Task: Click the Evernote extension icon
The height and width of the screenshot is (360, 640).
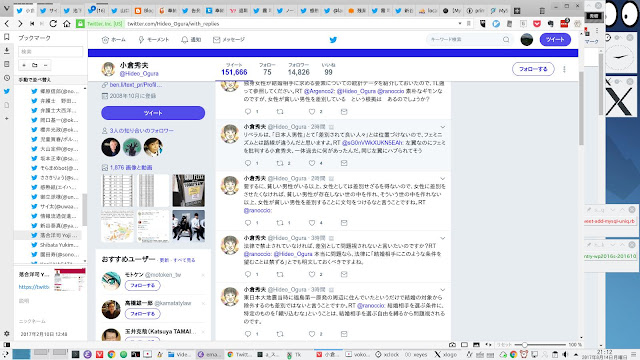Action: tap(551, 24)
